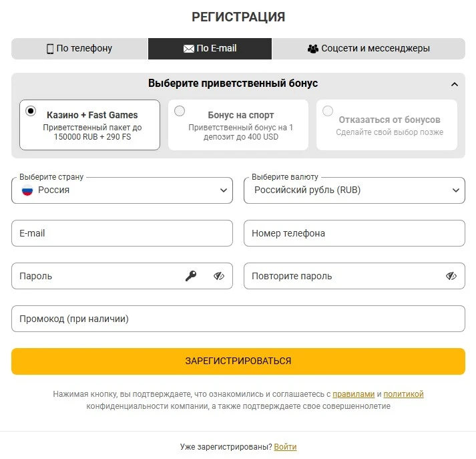Switch to Соцсети и мессенджеры tab
This screenshot has width=476, height=459.
tap(369, 49)
